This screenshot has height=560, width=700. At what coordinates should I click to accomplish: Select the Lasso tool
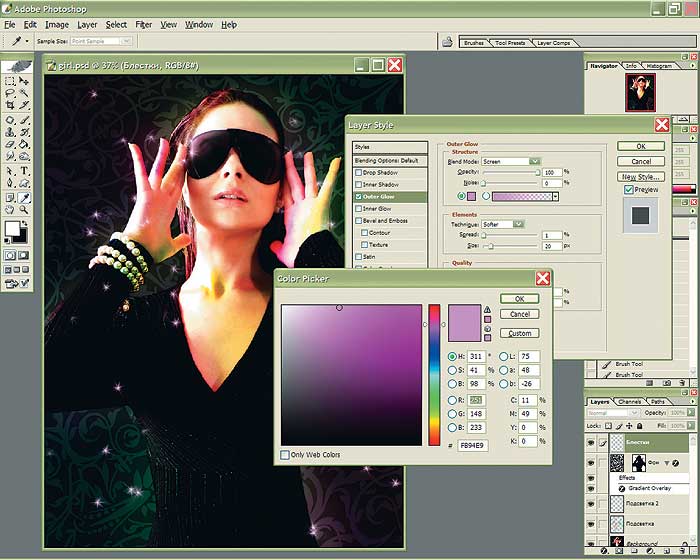tap(9, 93)
